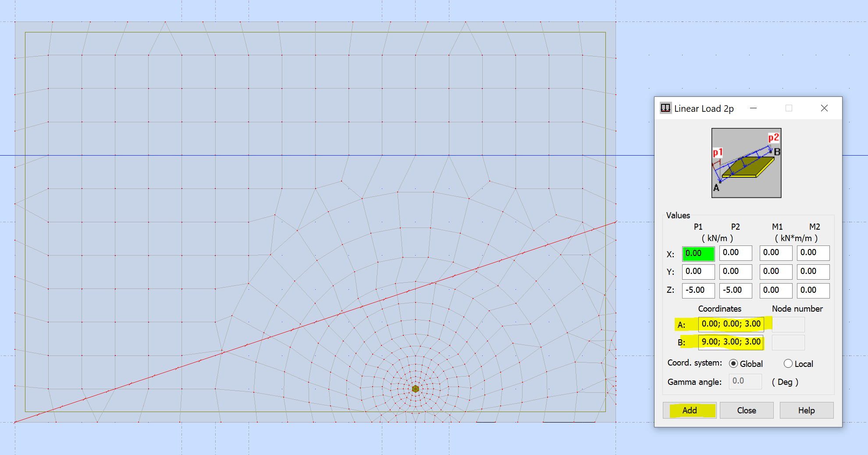Click the highlighted Add button
This screenshot has height=455, width=868.
[689, 410]
